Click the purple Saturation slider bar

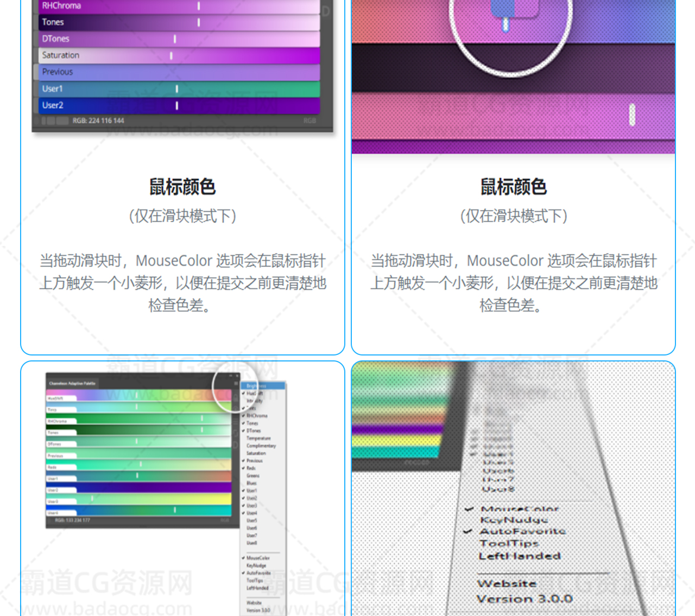point(179,55)
